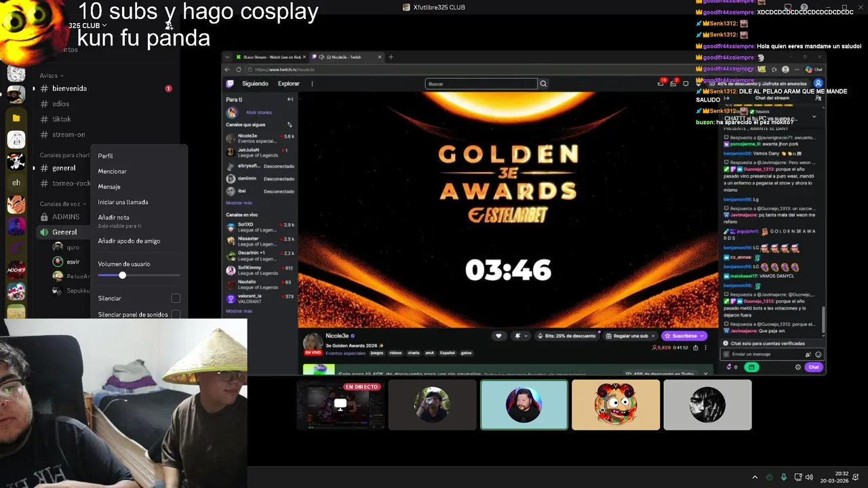Open stream options three-dot menu

(x=705, y=348)
